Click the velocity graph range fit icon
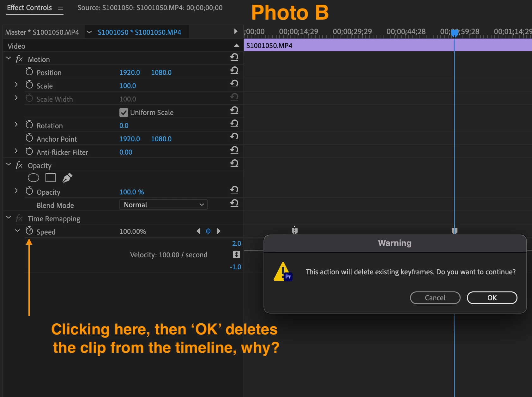Viewport: 532px width, 397px height. point(237,254)
